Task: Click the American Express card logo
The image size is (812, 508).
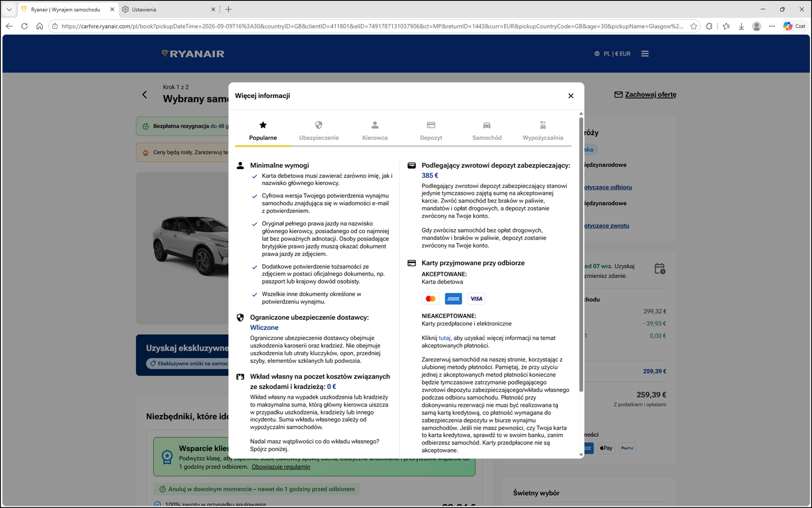Action: [453, 299]
